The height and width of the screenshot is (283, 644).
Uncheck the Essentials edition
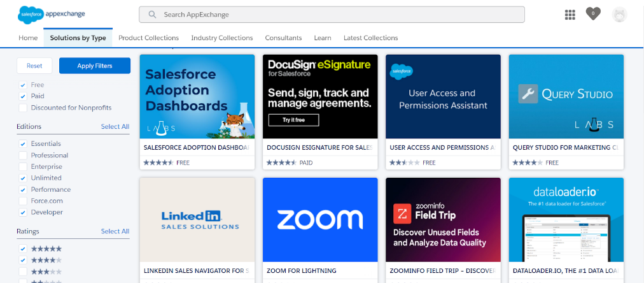23,144
